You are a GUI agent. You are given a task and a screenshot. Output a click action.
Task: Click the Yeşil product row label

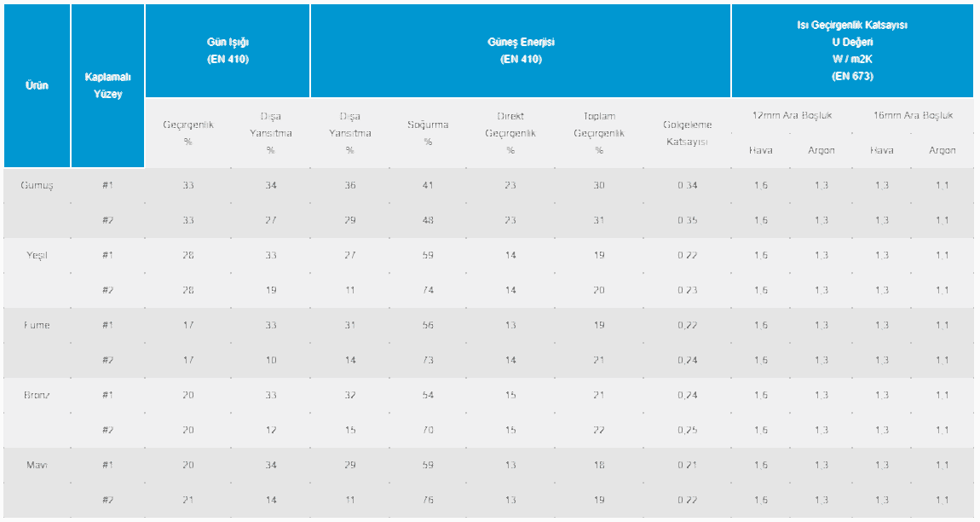click(x=37, y=255)
